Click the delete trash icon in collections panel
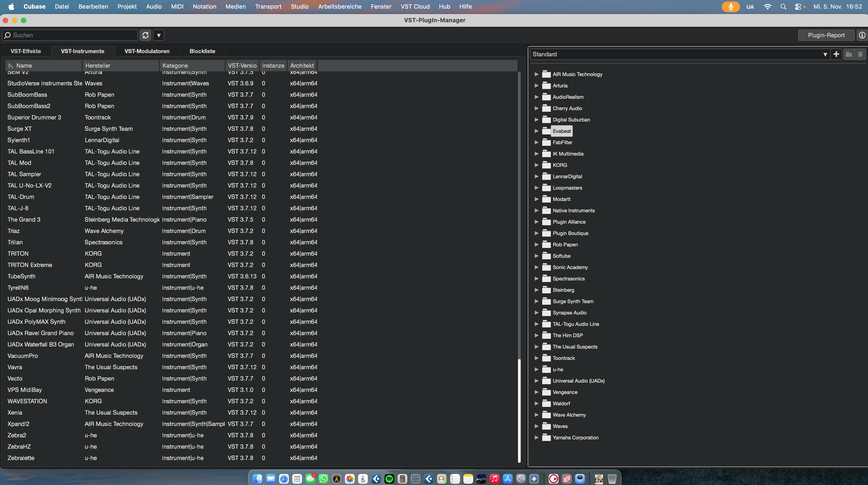 click(860, 54)
